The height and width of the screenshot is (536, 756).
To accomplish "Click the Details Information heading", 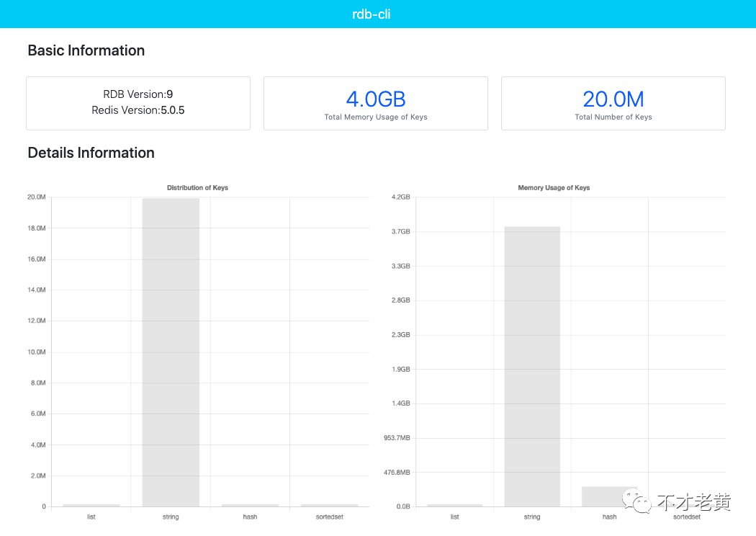I will [91, 153].
